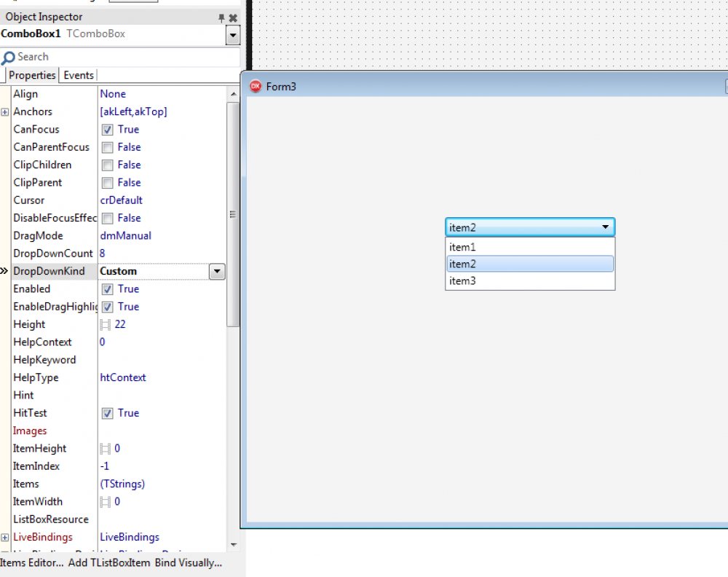Viewport: 728px width, 577px height.
Task: Open the DropDownKind value dropdown
Action: point(217,271)
